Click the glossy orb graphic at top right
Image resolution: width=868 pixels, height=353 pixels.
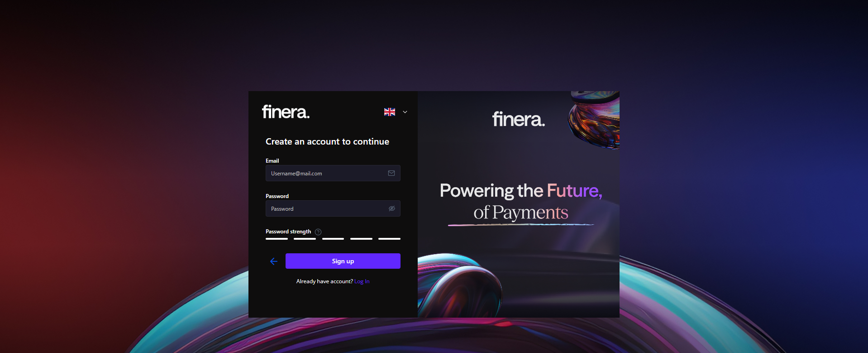(594, 119)
